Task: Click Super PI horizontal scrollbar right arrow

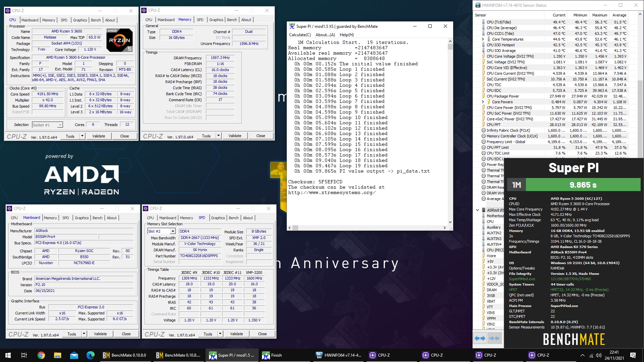Action: tap(445, 228)
